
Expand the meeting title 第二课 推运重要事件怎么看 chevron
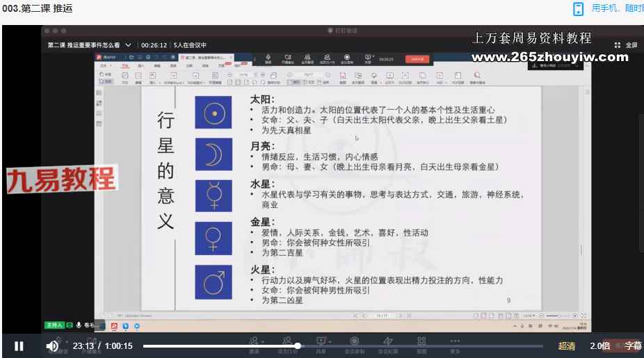[x=128, y=44]
